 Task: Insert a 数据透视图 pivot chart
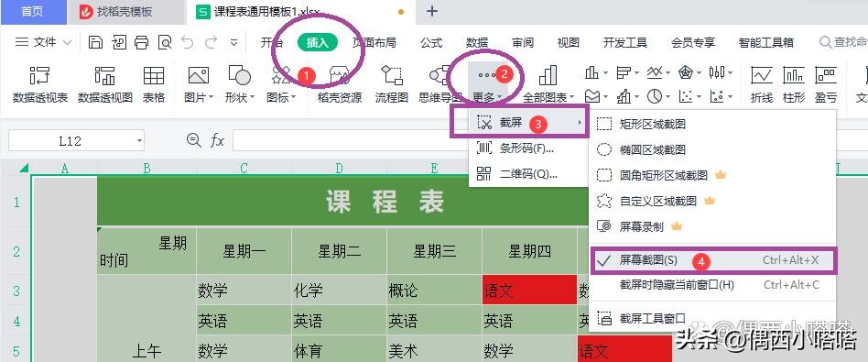(x=105, y=85)
